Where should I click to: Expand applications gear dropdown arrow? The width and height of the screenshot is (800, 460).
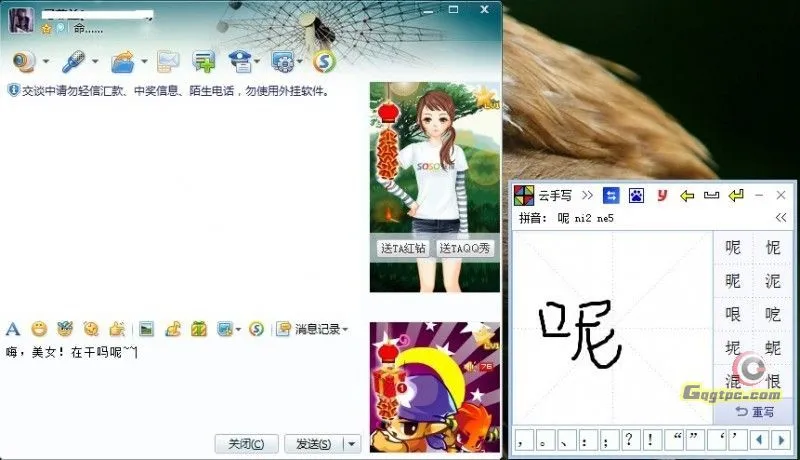pyautogui.click(x=301, y=61)
